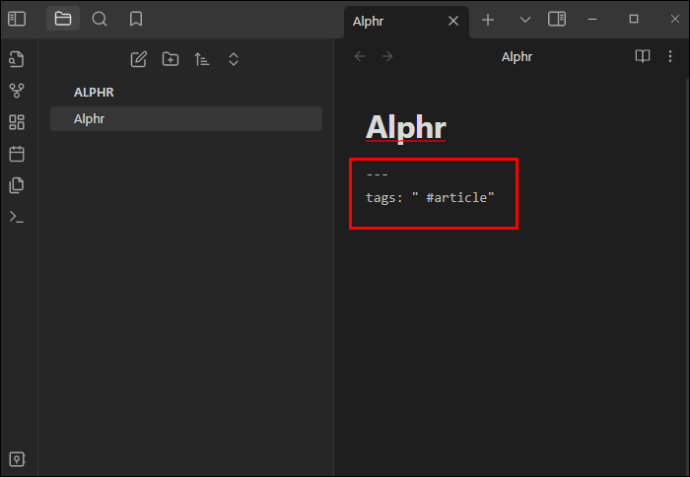The image size is (690, 477).
Task: Open more options for the Alphr note
Action: [670, 56]
